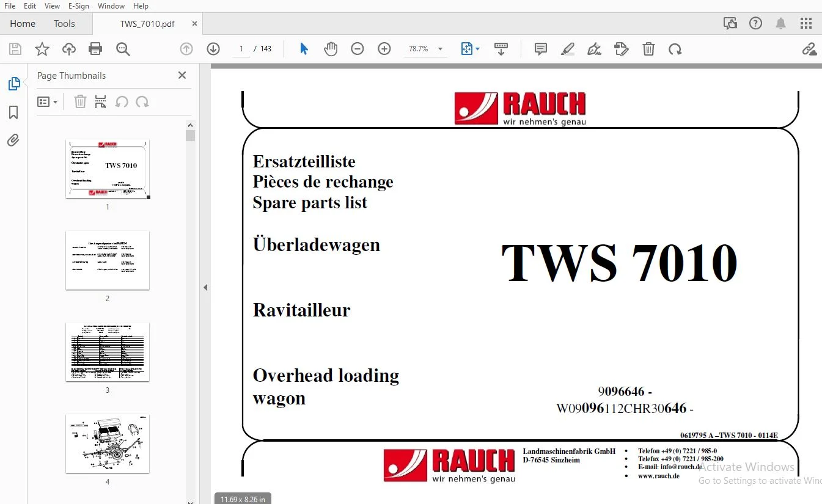Viewport: 822px width, 504px height.
Task: Print the document using the printer icon
Action: 95,49
